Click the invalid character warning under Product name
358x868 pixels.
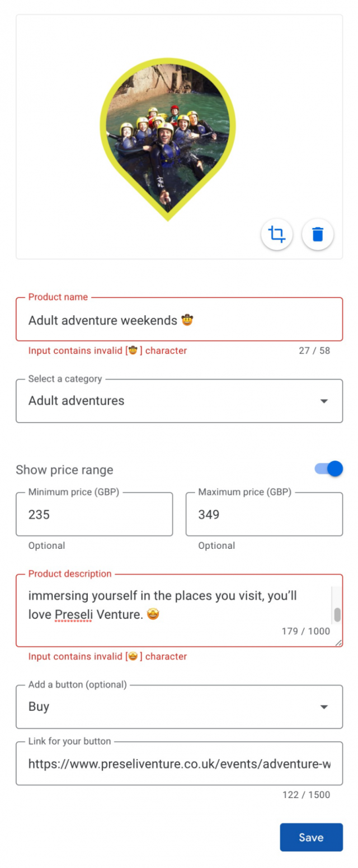pyautogui.click(x=107, y=350)
